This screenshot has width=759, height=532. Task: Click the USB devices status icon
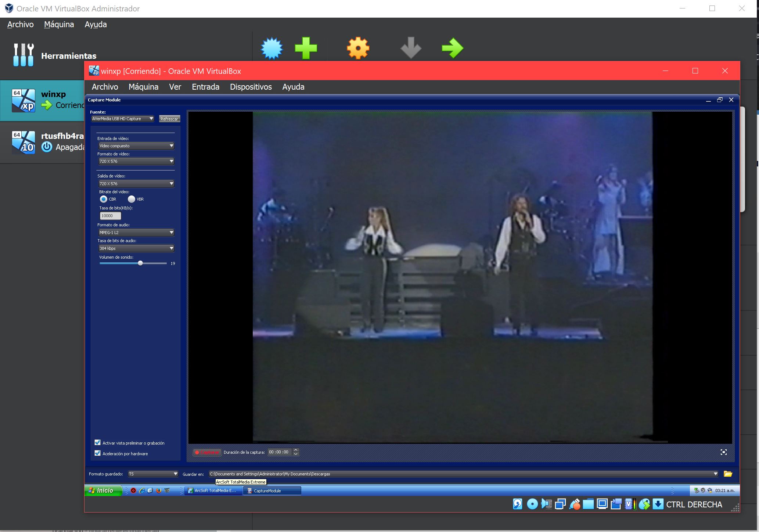pos(575,504)
